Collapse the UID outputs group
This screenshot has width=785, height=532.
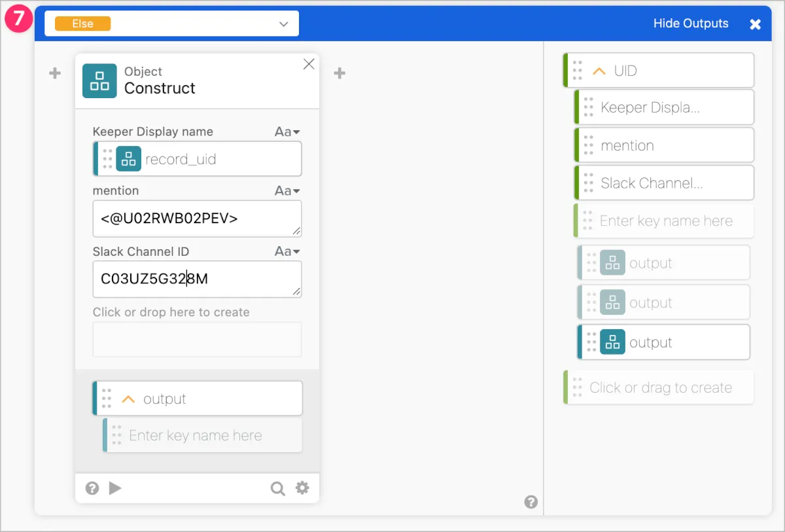click(x=599, y=71)
